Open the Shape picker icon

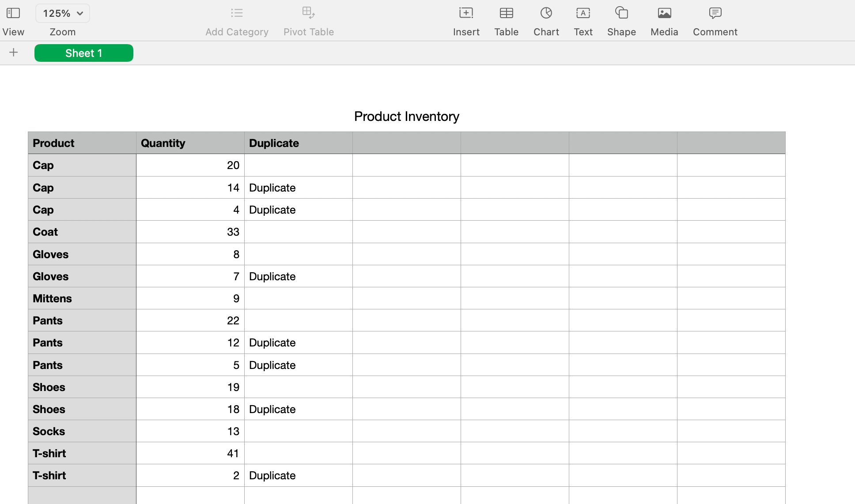click(621, 13)
